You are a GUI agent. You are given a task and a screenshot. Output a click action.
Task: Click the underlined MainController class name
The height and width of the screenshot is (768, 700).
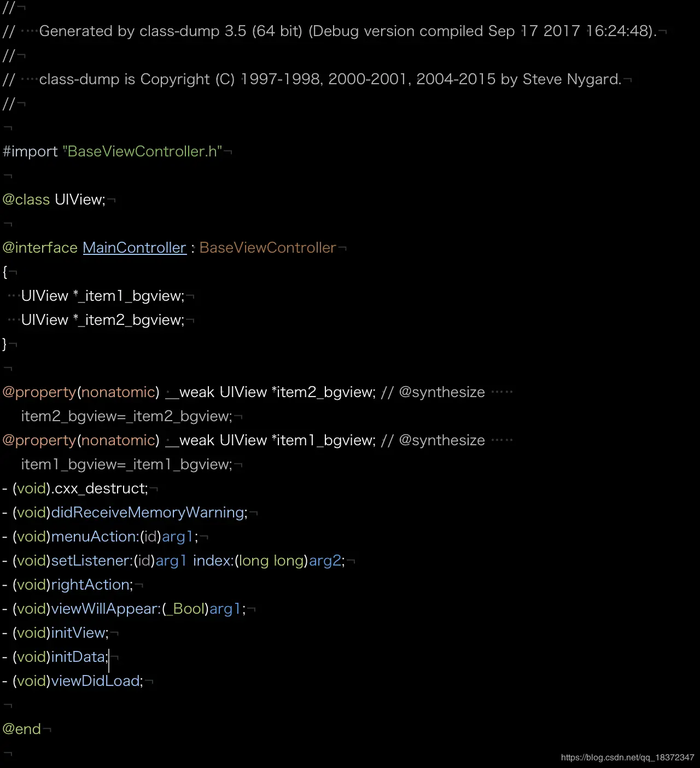coord(135,248)
